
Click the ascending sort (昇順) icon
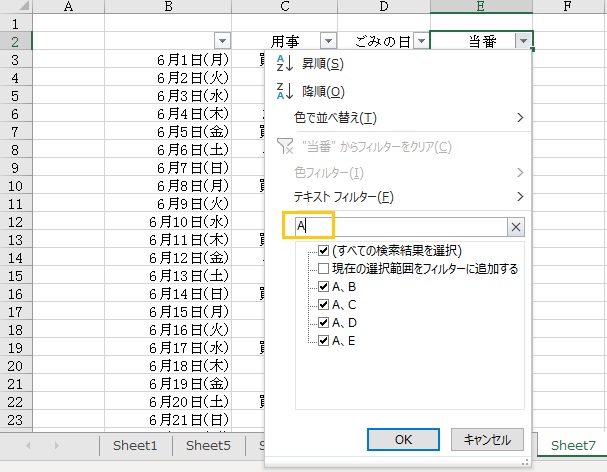tap(282, 64)
